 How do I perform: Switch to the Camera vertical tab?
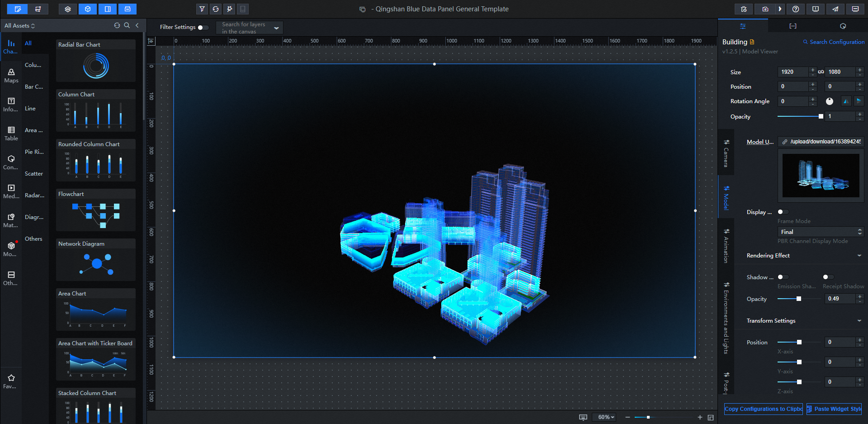726,154
